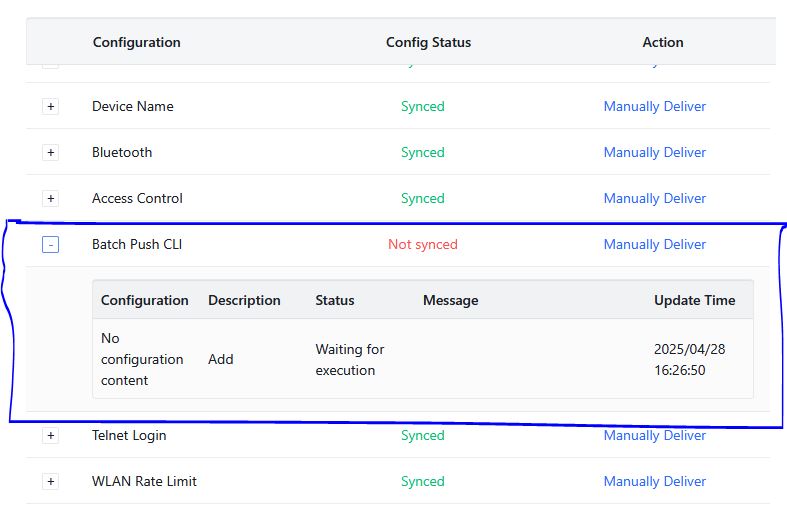Image resolution: width=787 pixels, height=507 pixels.
Task: Manually Deliver the WLAN Rate Limit config
Action: 654,481
